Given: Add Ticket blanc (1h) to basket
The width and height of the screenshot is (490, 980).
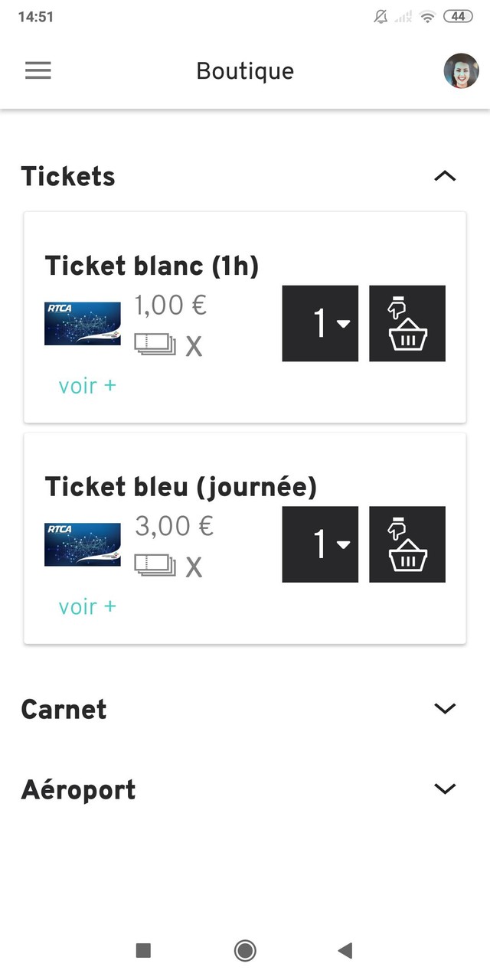Looking at the screenshot, I should pyautogui.click(x=407, y=324).
